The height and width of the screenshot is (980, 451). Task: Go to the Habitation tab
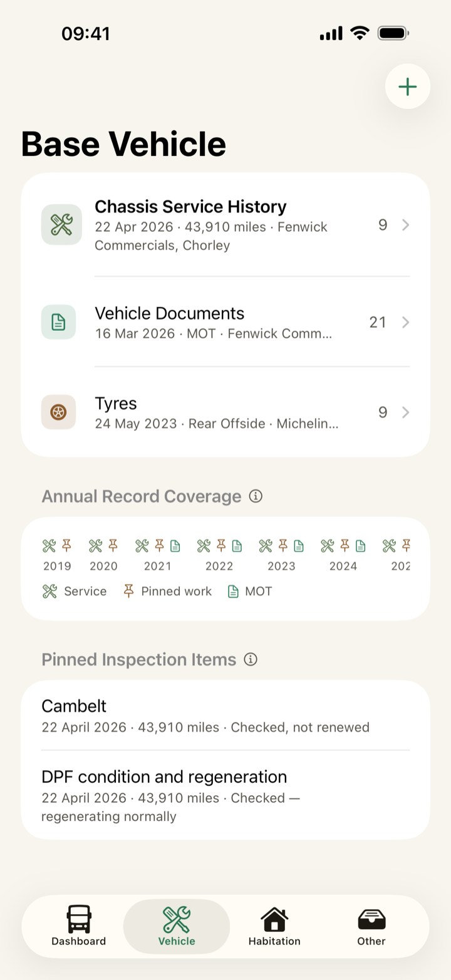[274, 926]
